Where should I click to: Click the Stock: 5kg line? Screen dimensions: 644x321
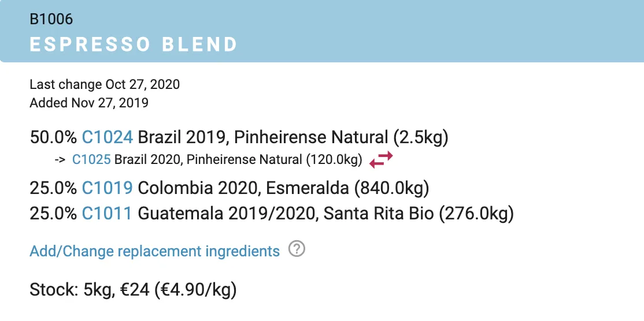(133, 289)
